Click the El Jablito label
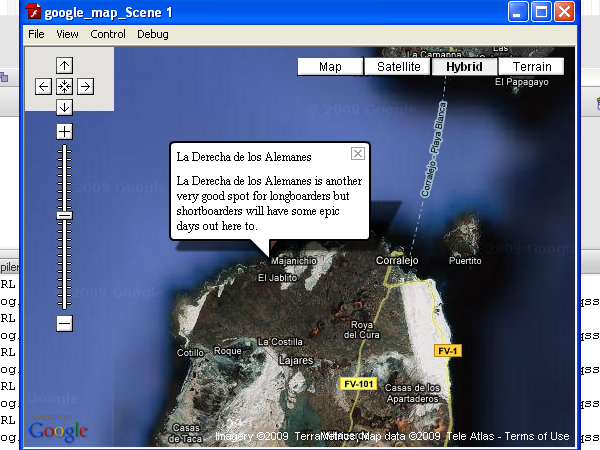This screenshot has height=450, width=600. (x=277, y=278)
